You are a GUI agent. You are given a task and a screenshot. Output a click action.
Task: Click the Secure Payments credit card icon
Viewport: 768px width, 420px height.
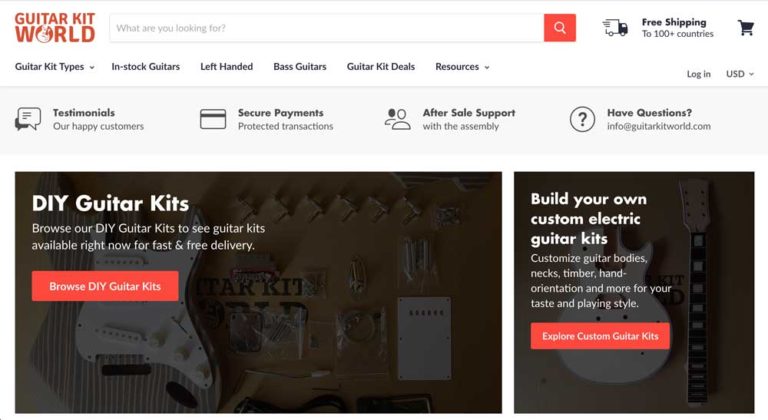213,119
